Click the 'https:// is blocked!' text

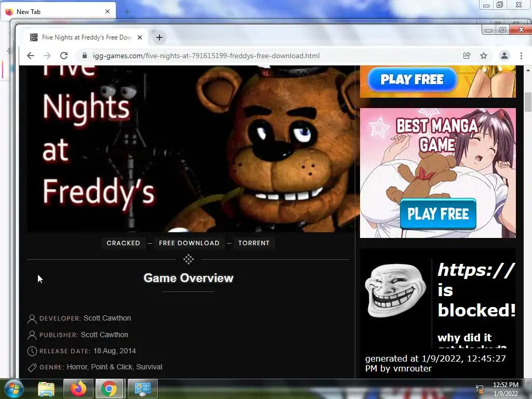click(476, 290)
